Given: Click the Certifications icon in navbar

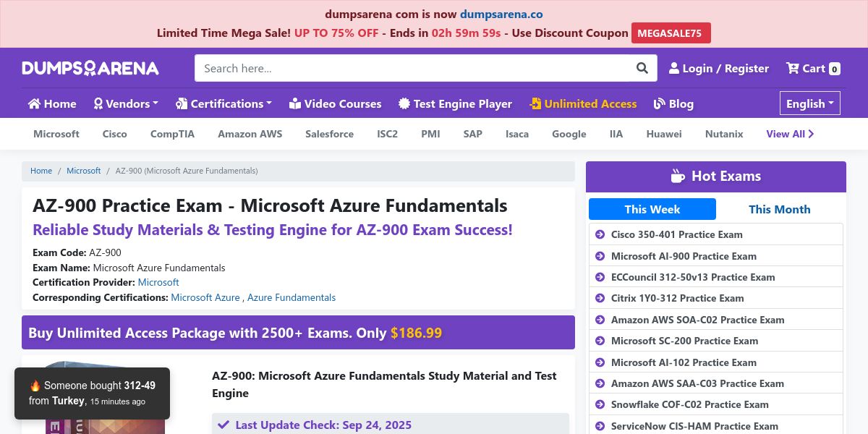Looking at the screenshot, I should point(182,103).
